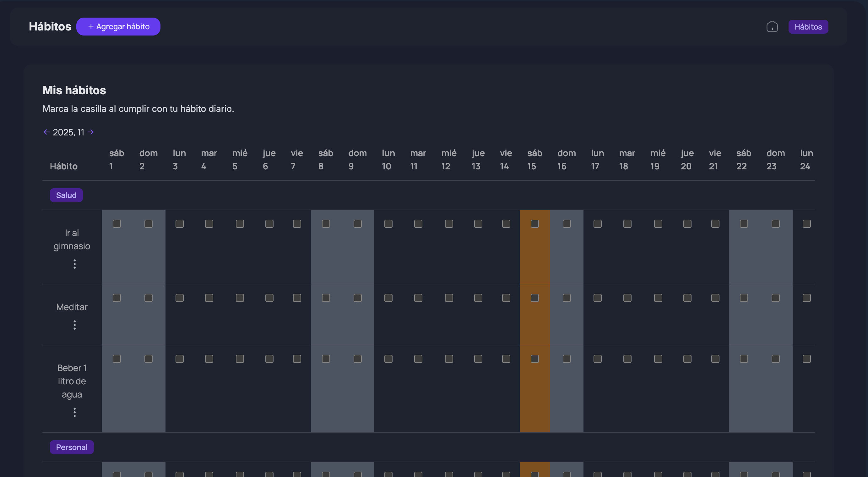This screenshot has height=477, width=868.
Task: Click the home icon in header
Action: [772, 27]
